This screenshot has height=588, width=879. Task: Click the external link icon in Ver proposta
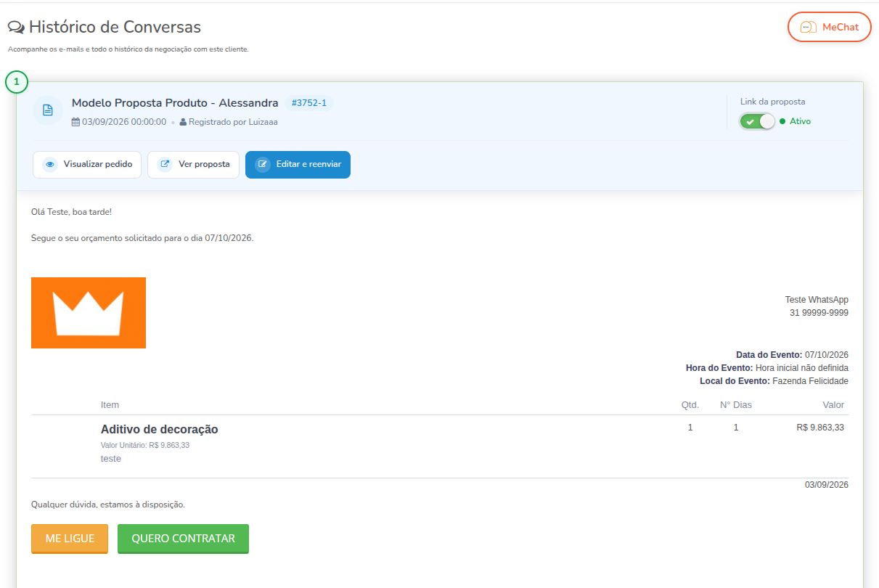(x=165, y=165)
